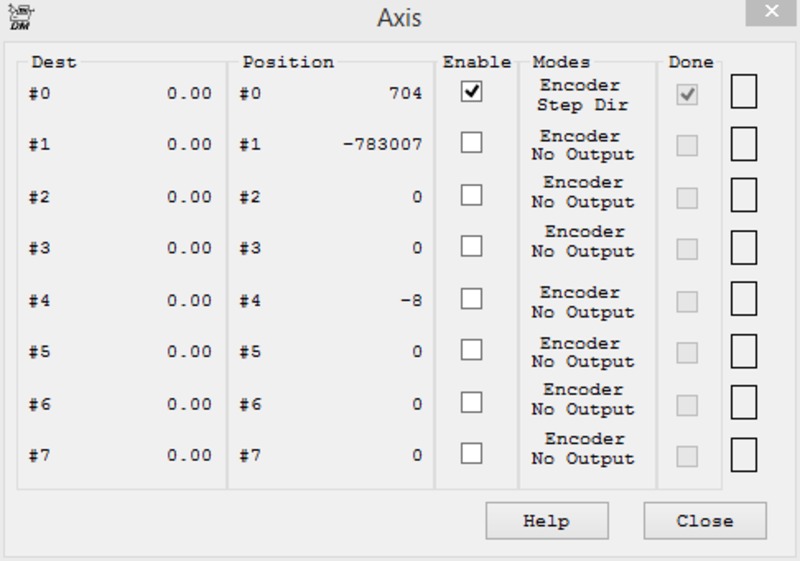The height and width of the screenshot is (561, 800).
Task: Toggle the Enable checkbox for axis #6
Action: [x=471, y=402]
